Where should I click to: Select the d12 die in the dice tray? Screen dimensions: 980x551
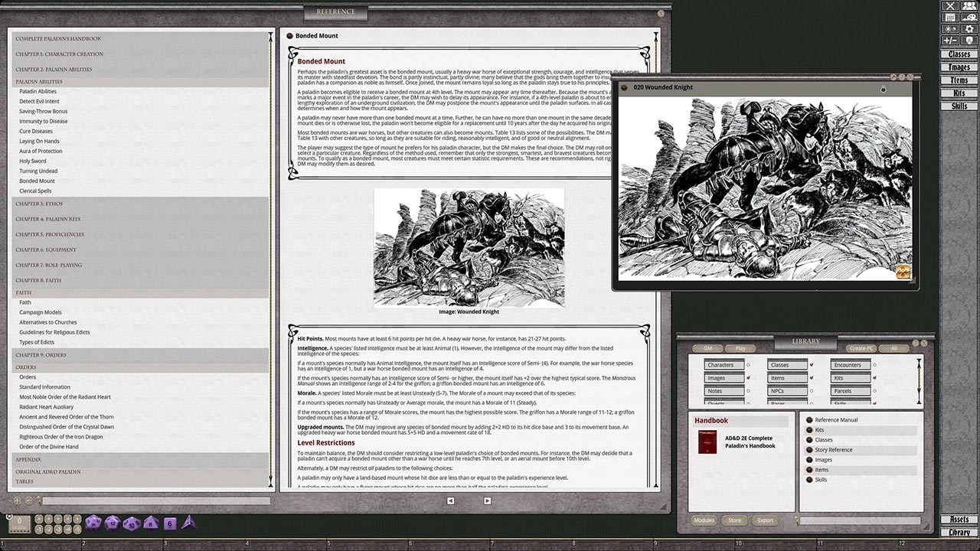[112, 523]
